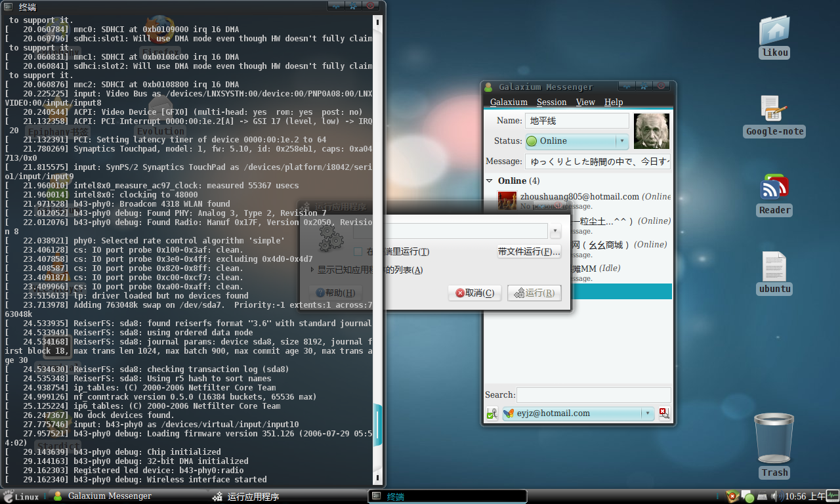This screenshot has width=840, height=504.
Task: Click the dictionary tray icon with red cross
Action: point(732,496)
